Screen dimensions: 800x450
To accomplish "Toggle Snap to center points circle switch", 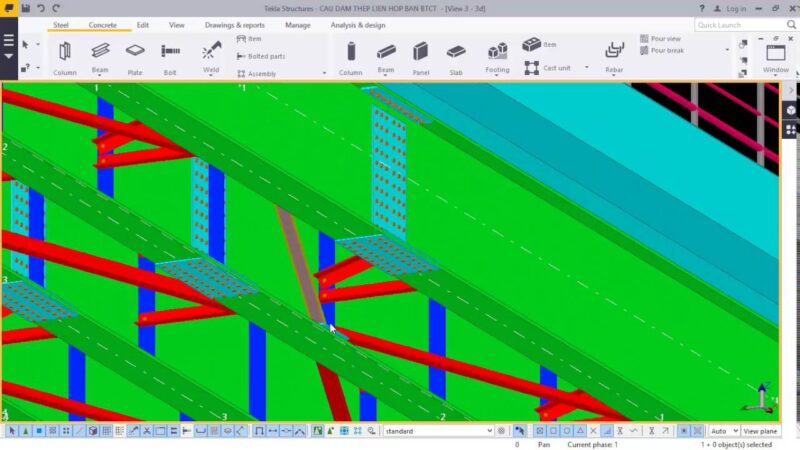I will (x=566, y=431).
